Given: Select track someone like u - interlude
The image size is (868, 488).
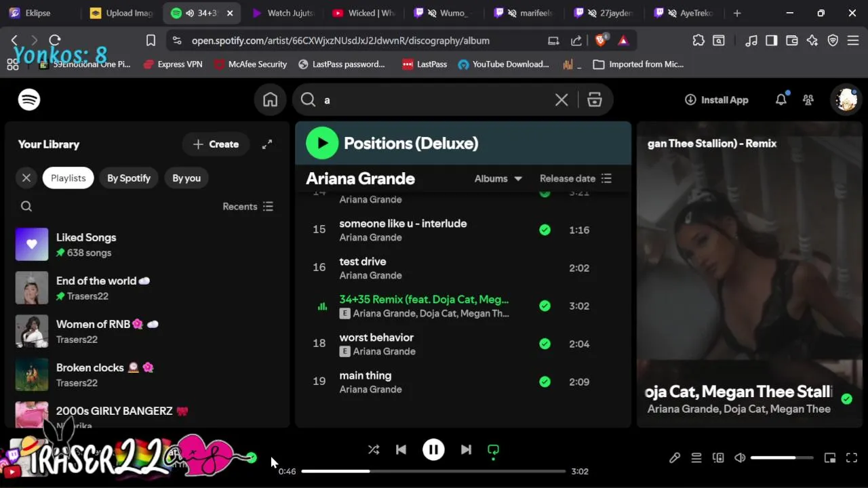Looking at the screenshot, I should 403,224.
